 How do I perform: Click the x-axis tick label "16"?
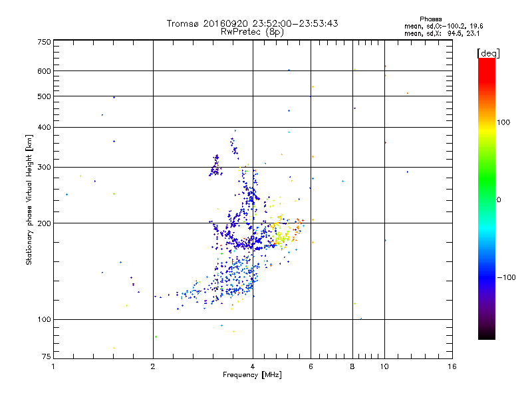452,366
